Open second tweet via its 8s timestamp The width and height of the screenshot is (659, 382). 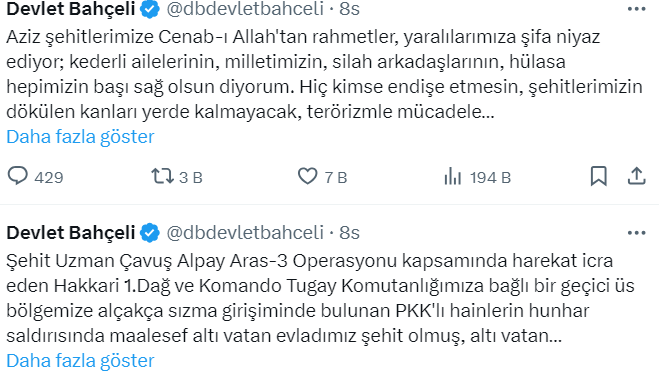click(350, 233)
